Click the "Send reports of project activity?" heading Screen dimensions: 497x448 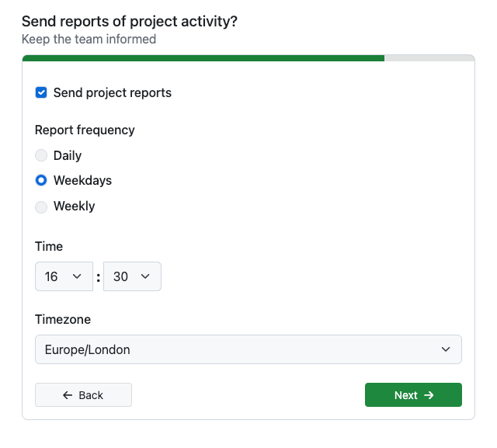130,21
